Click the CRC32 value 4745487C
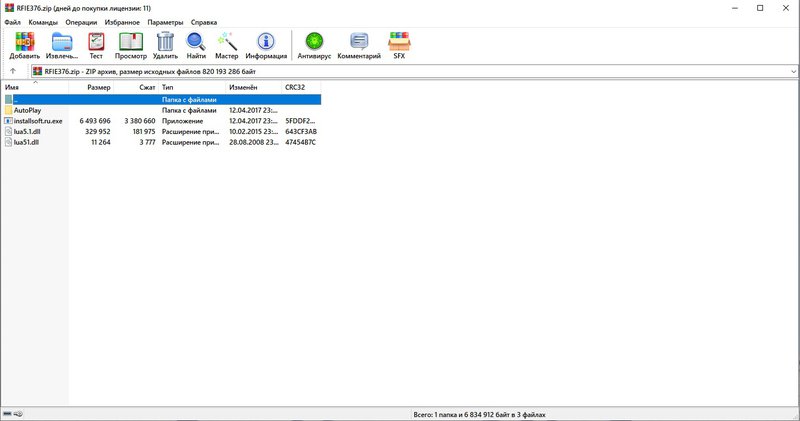This screenshot has width=800, height=421. (301, 142)
